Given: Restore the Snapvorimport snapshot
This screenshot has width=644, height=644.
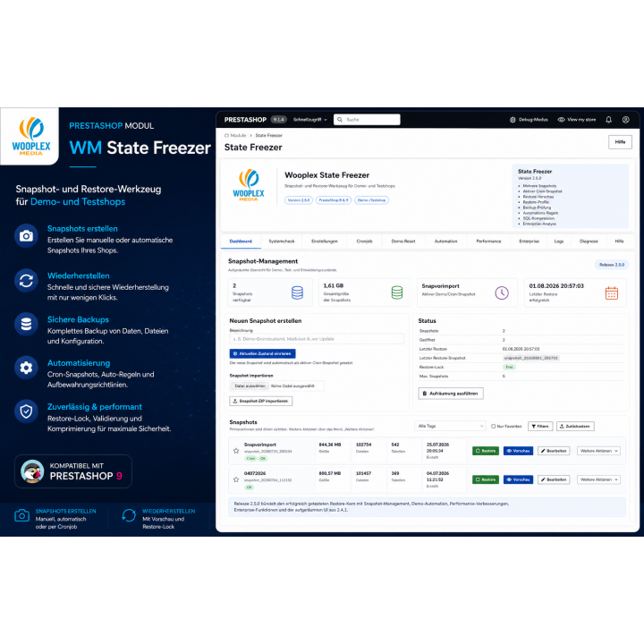Looking at the screenshot, I should (x=486, y=451).
